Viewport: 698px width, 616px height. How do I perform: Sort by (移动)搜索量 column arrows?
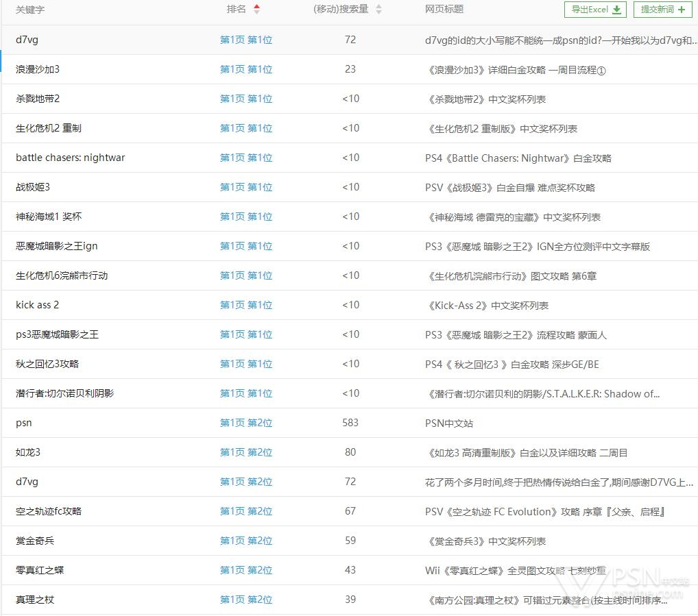tap(378, 9)
